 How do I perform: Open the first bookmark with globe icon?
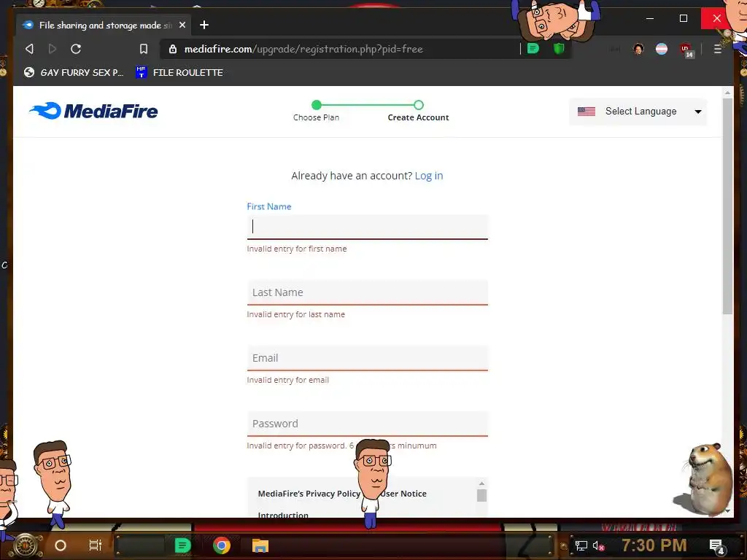pyautogui.click(x=74, y=72)
